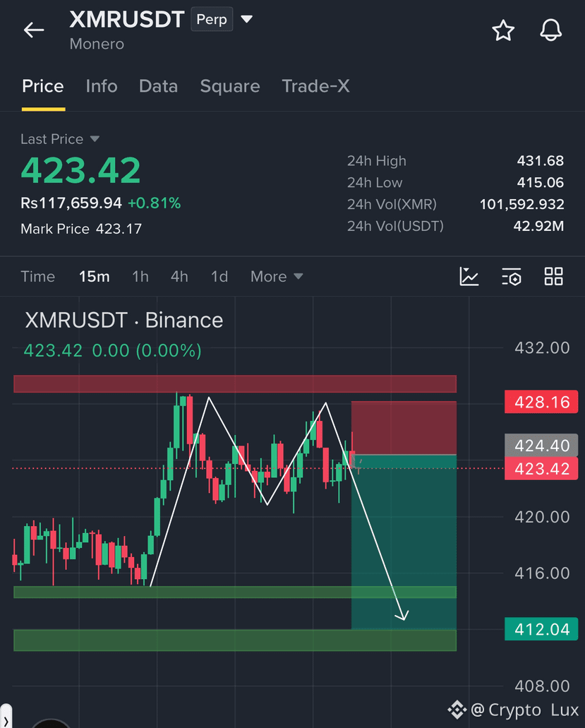Tap the 24h Vol(USDT) value 42.92M
This screenshot has width=585, height=728.
(538, 226)
